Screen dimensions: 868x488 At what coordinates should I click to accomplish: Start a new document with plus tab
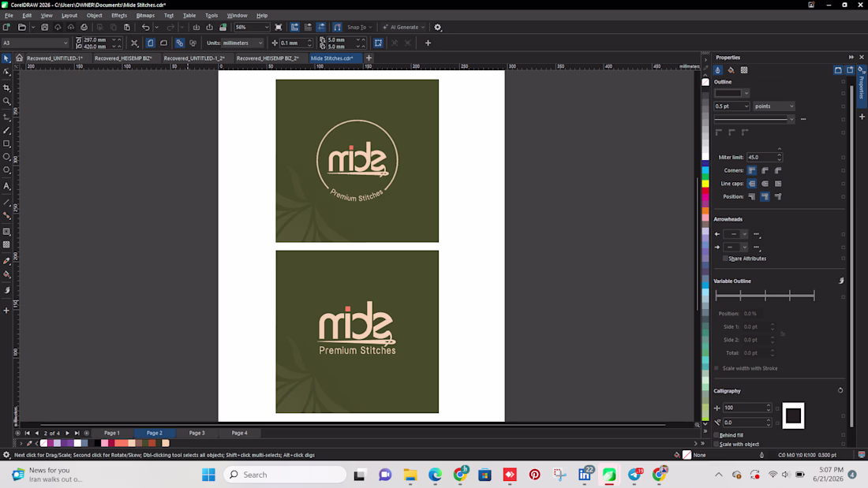click(x=369, y=58)
